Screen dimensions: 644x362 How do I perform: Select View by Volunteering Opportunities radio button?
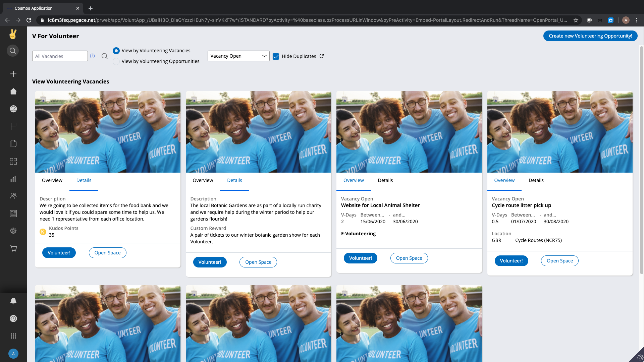[x=116, y=61]
